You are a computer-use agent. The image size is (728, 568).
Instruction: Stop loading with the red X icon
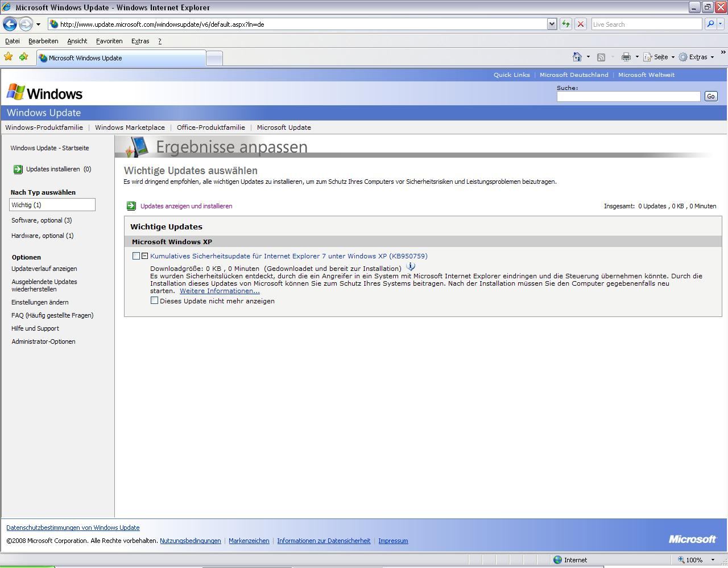click(x=581, y=24)
